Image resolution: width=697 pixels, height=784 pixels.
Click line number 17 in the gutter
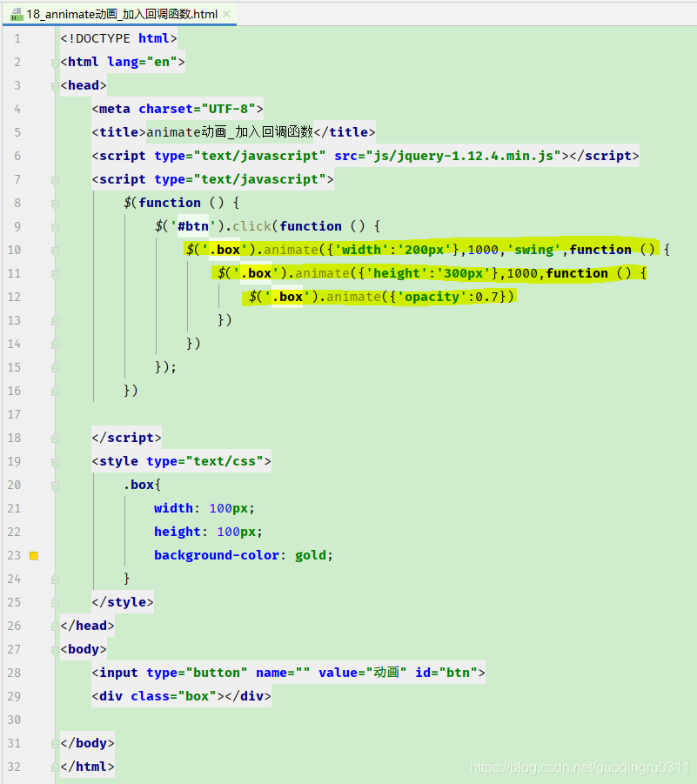point(14,414)
